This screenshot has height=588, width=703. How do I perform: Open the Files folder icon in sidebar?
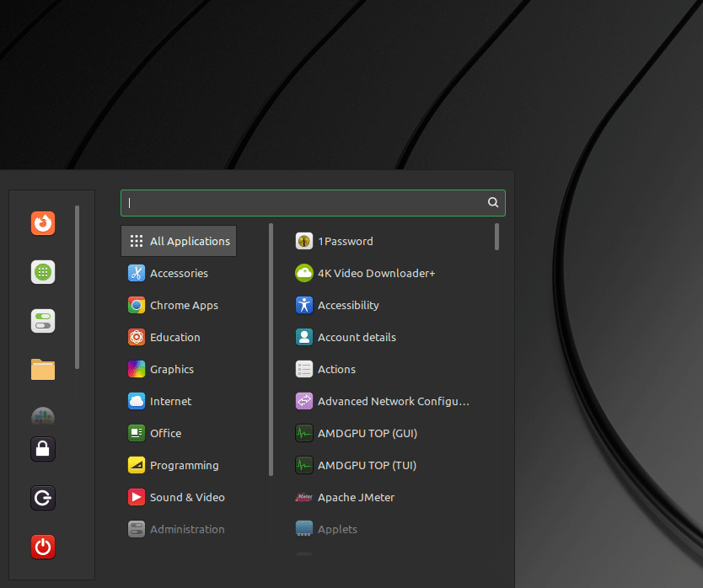coord(43,369)
